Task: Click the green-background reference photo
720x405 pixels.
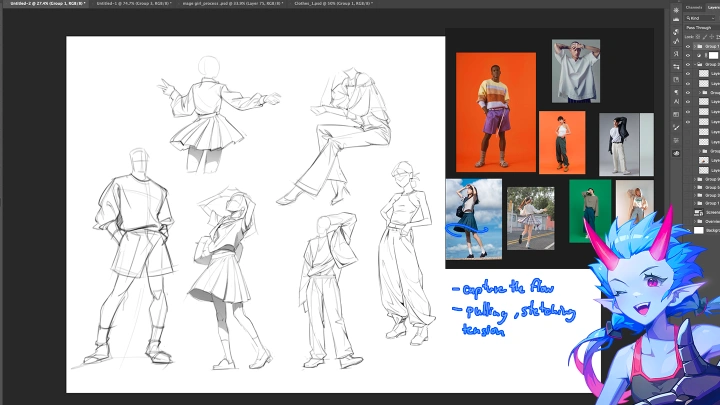Action: pos(590,211)
